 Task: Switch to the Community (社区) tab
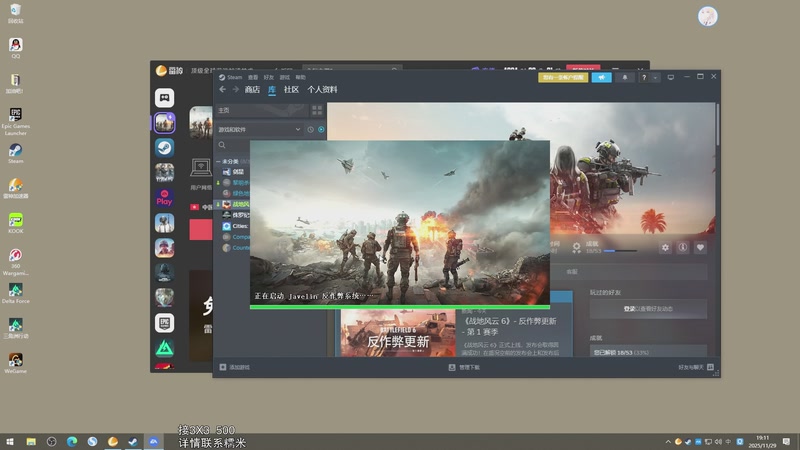pyautogui.click(x=291, y=89)
